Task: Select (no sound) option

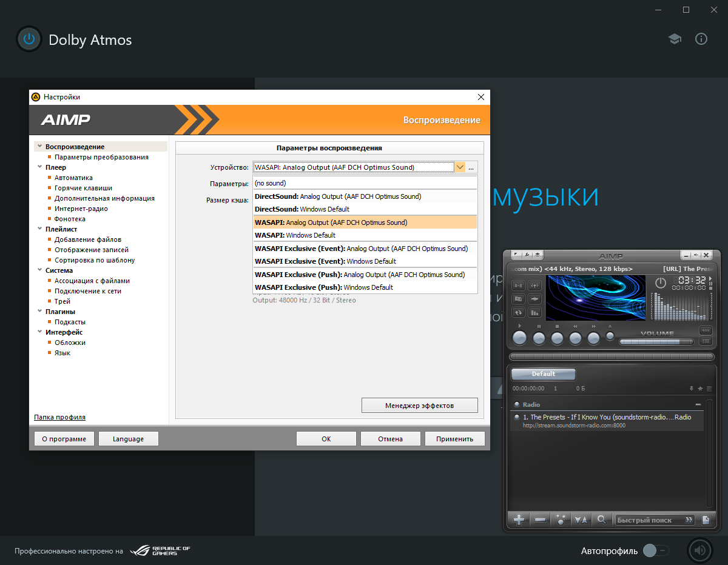Action: tap(365, 183)
